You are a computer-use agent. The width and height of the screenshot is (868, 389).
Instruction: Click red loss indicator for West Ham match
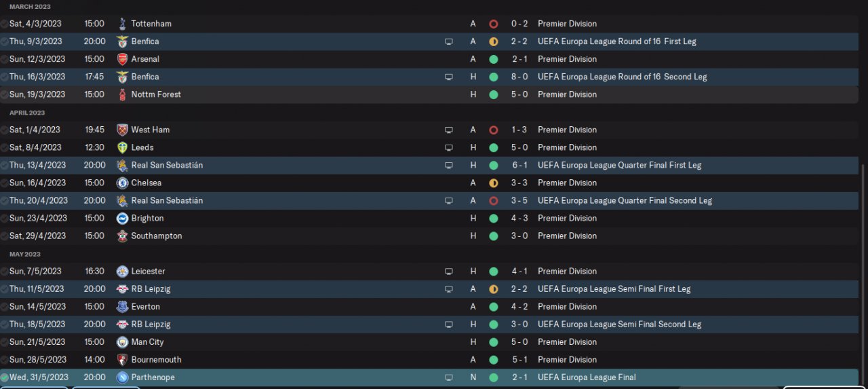pyautogui.click(x=493, y=130)
